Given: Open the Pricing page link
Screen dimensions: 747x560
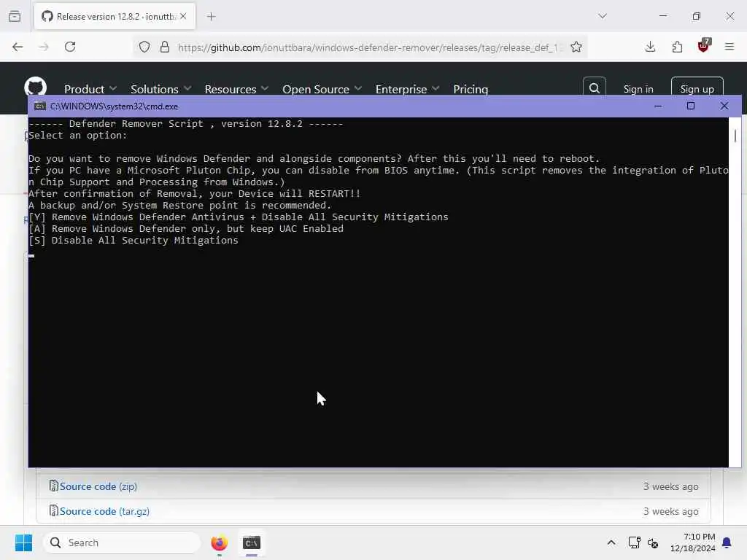Looking at the screenshot, I should coord(471,89).
